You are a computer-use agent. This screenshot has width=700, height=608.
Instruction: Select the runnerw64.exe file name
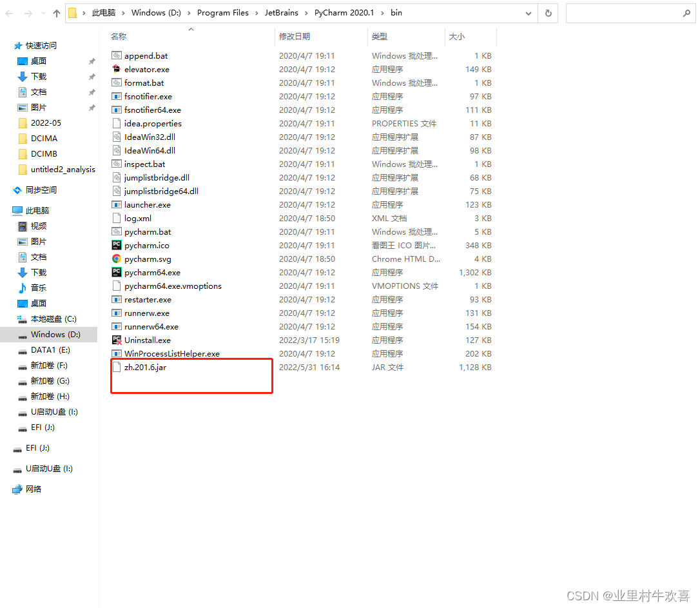(x=151, y=327)
